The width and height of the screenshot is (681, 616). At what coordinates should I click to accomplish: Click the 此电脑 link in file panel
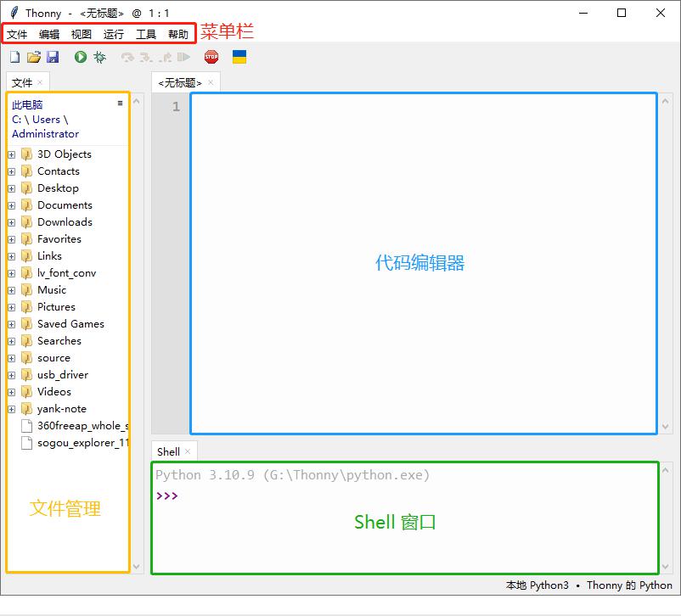(x=27, y=105)
